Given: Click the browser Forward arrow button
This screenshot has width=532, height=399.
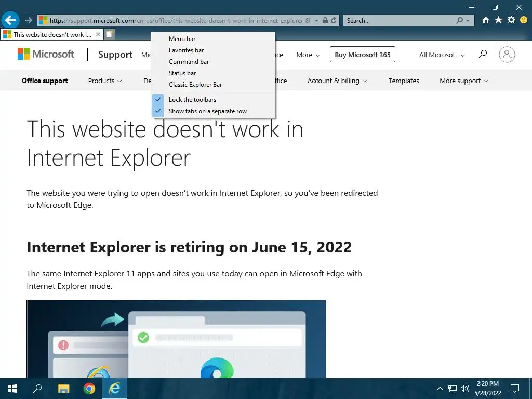Looking at the screenshot, I should [x=29, y=20].
